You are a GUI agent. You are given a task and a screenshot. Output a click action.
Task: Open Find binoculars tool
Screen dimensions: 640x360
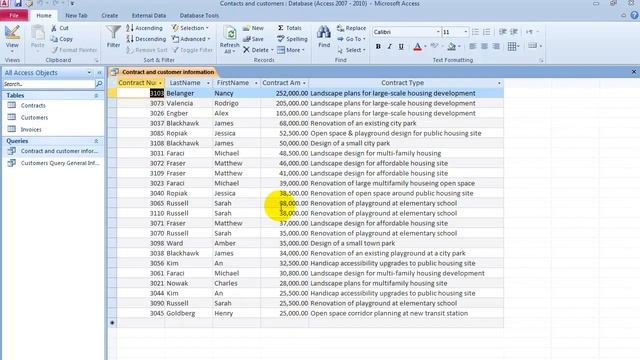coord(324,37)
